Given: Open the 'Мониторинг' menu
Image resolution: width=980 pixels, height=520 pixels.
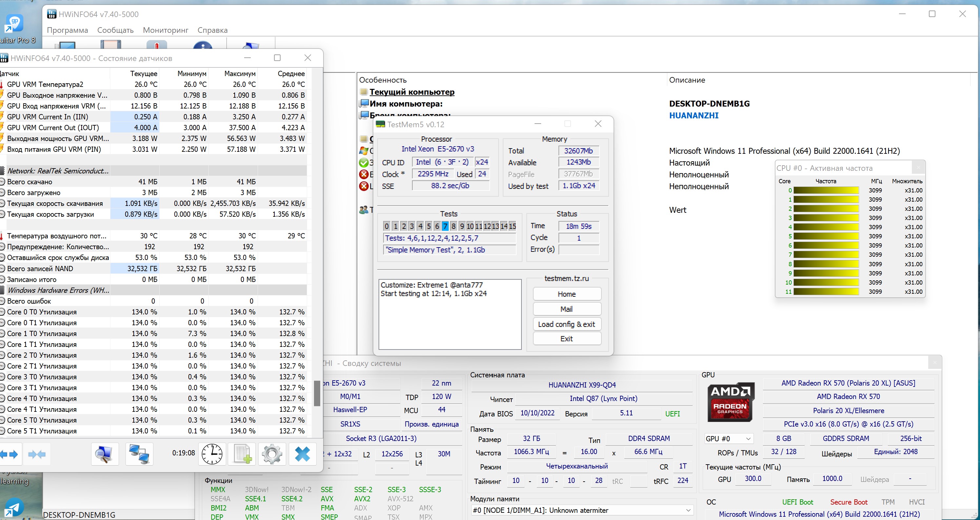Looking at the screenshot, I should click(x=166, y=30).
